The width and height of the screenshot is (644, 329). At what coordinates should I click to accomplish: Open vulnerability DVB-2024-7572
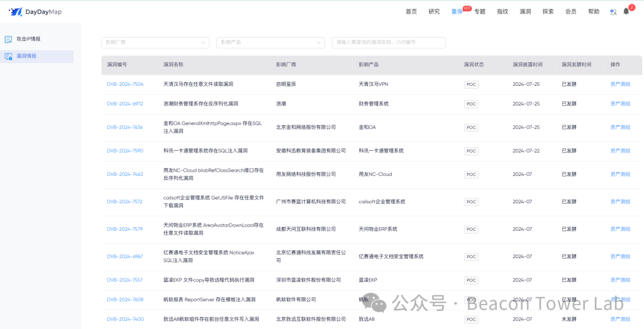coord(125,201)
